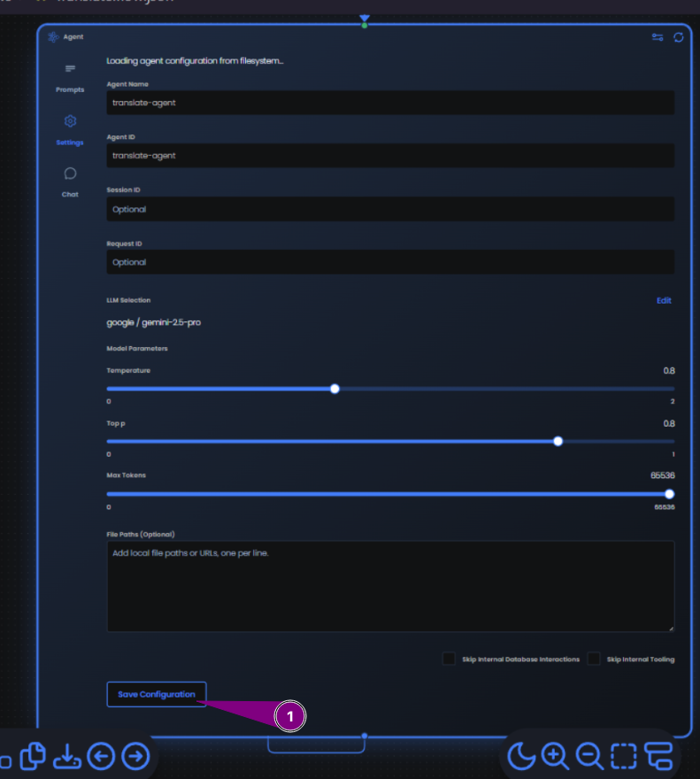The width and height of the screenshot is (700, 779).
Task: Toggle dark mode moon icon
Action: point(520,756)
